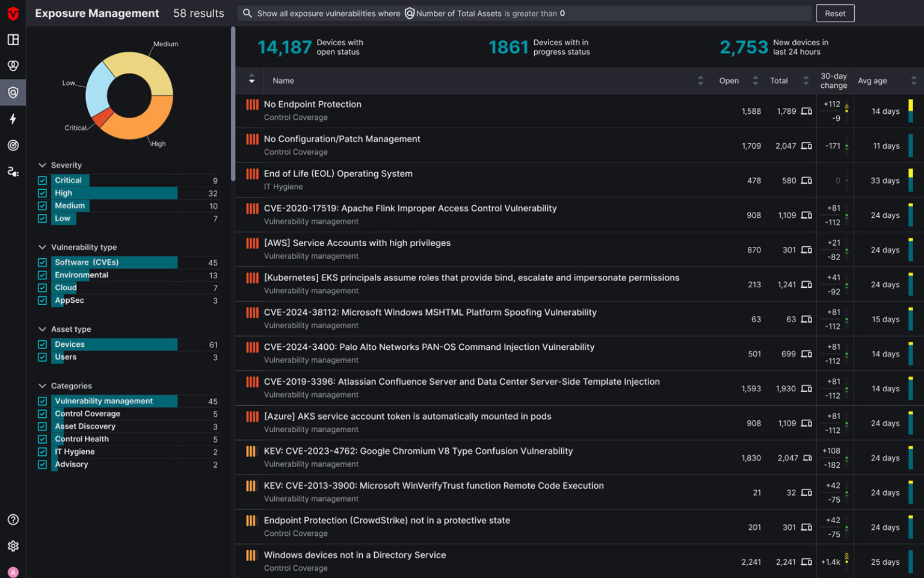
Task: Open the settings gear icon
Action: (13, 546)
